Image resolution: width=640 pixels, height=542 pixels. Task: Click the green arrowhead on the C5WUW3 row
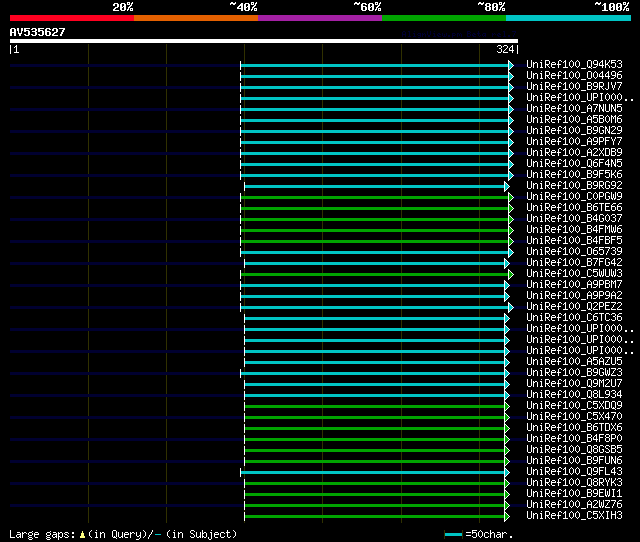coord(510,274)
